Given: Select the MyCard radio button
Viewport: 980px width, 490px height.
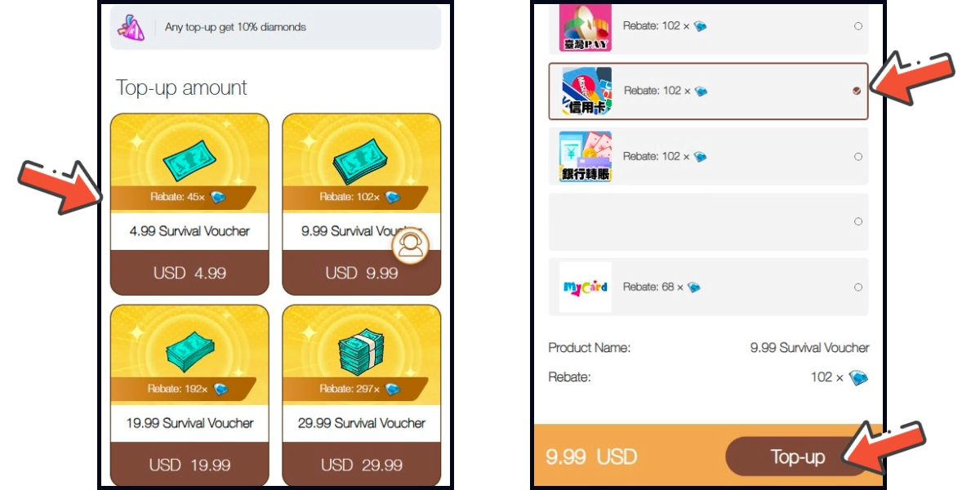Looking at the screenshot, I should (857, 287).
